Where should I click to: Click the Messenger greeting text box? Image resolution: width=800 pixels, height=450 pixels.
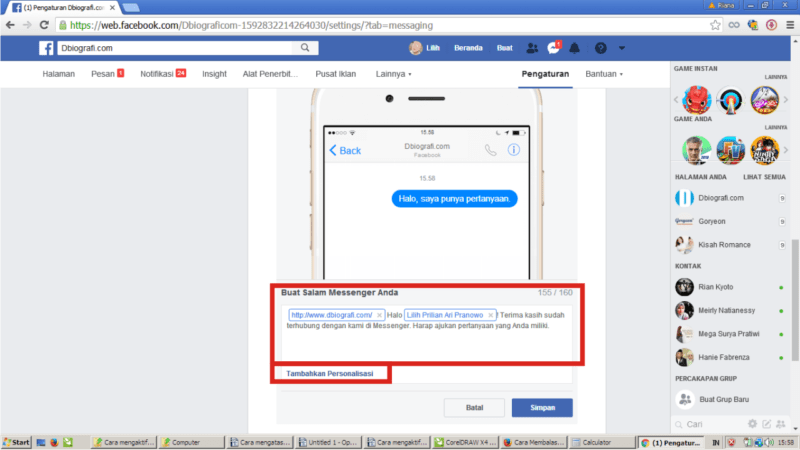click(x=427, y=333)
